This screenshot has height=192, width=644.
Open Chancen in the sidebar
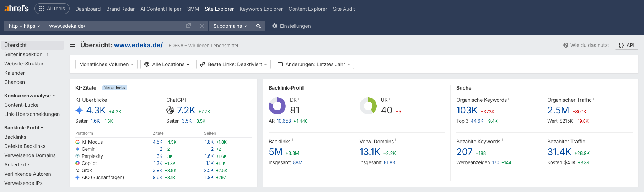15,82
